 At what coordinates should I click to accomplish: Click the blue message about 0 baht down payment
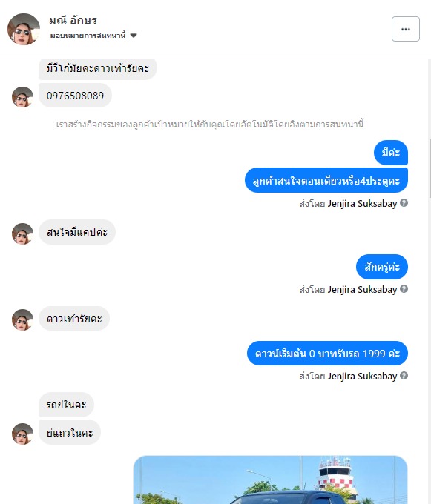(x=327, y=354)
